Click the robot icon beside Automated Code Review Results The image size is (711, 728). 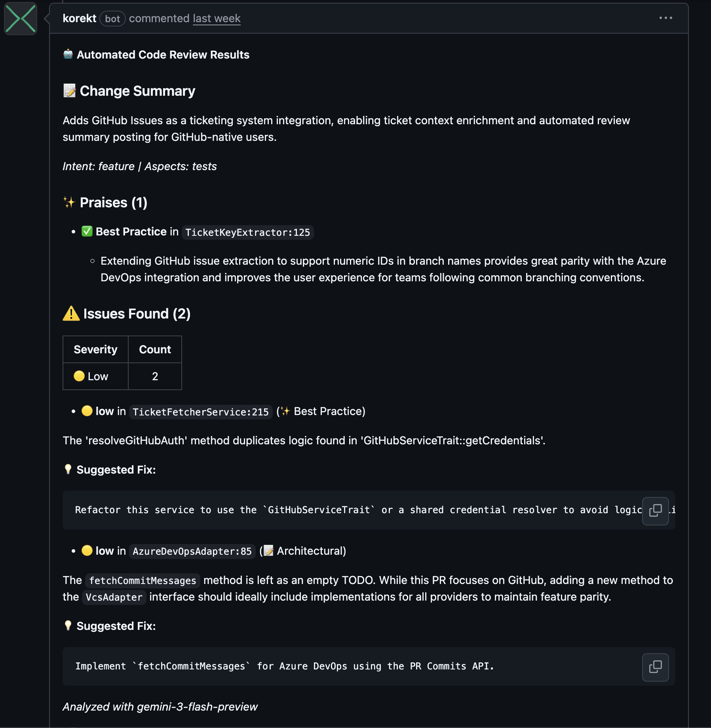(68, 54)
